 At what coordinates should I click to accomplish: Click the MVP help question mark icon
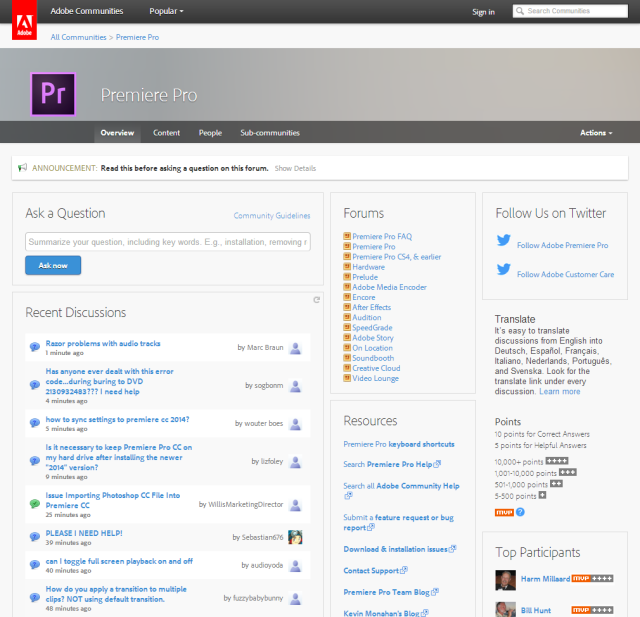(x=520, y=512)
